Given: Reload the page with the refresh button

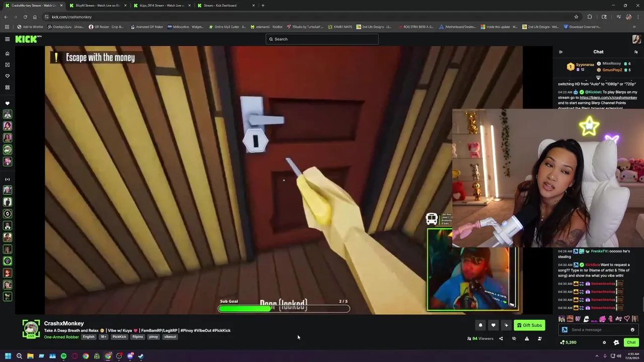Looking at the screenshot, I should tap(25, 17).
